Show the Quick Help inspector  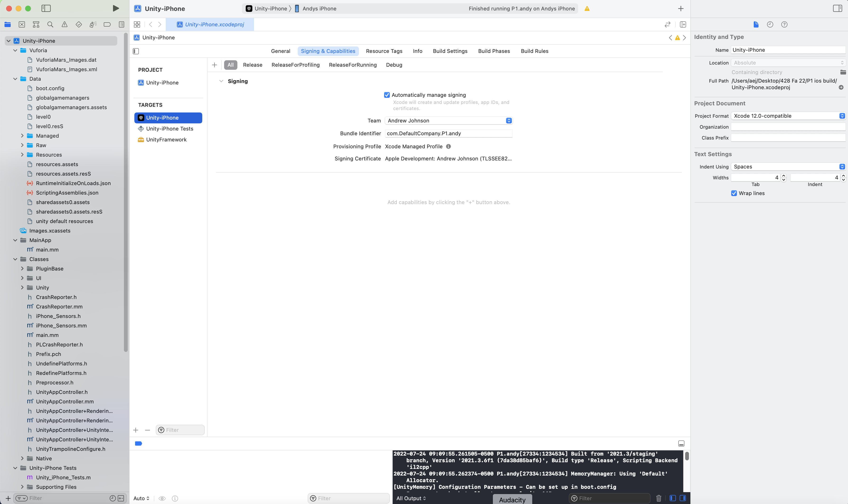click(x=784, y=24)
